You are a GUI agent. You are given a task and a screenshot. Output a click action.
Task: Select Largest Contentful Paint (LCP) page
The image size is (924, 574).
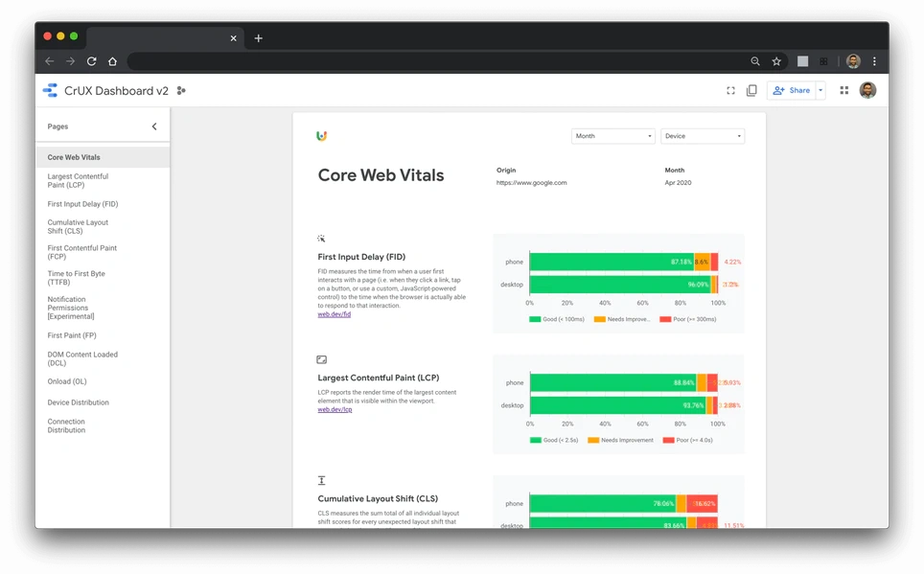pyautogui.click(x=79, y=180)
